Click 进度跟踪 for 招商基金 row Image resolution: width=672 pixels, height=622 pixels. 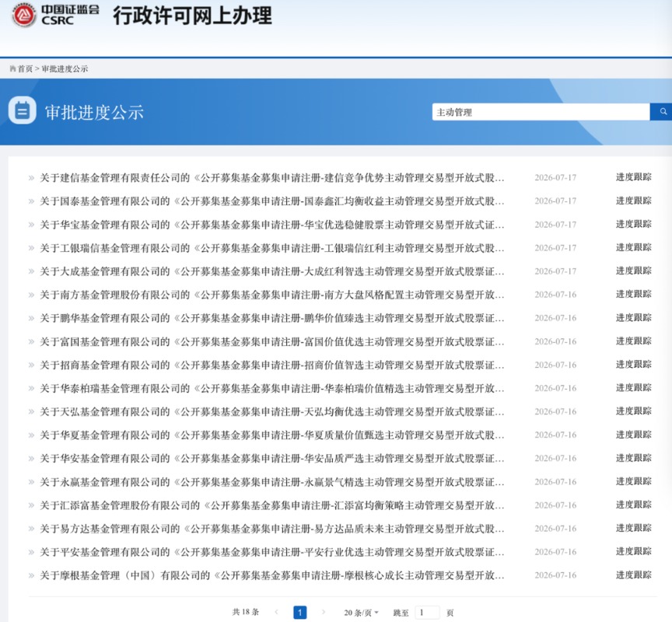pos(633,365)
